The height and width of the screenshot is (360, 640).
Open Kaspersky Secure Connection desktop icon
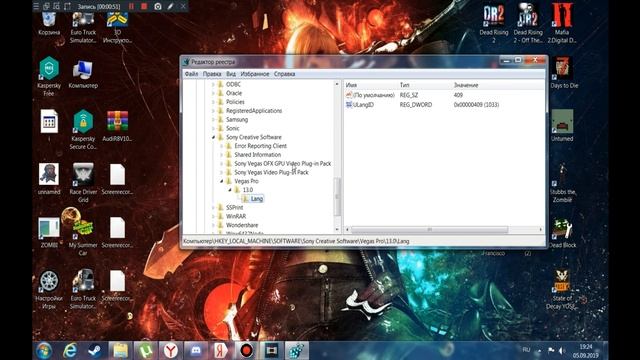83,129
